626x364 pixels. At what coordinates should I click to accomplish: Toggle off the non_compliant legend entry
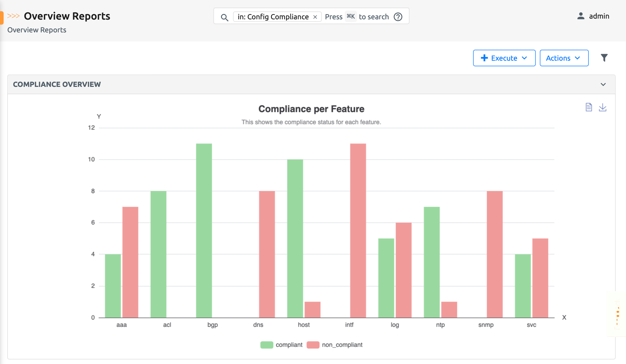click(x=342, y=344)
